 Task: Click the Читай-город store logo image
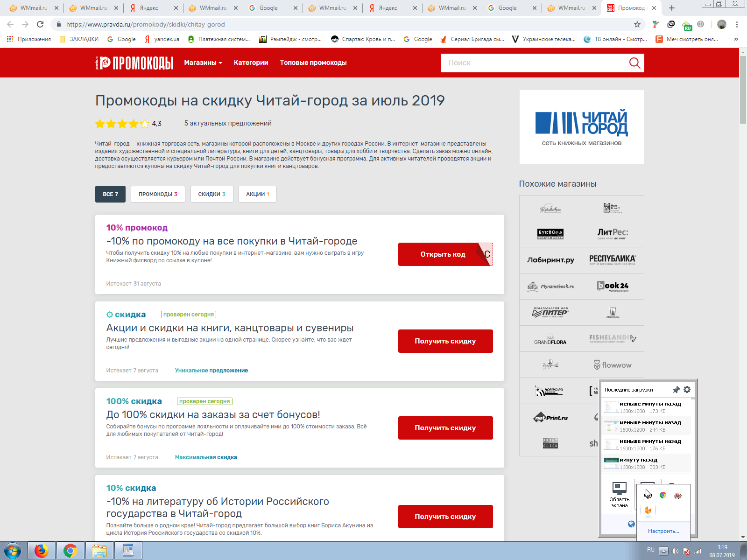[x=582, y=127]
